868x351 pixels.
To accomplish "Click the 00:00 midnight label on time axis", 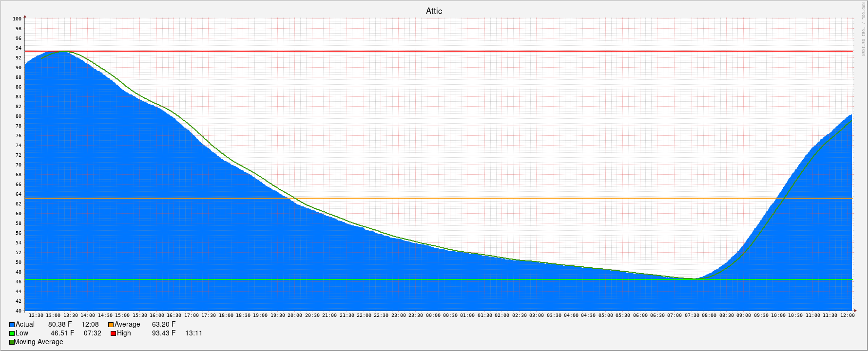I will click(x=433, y=315).
